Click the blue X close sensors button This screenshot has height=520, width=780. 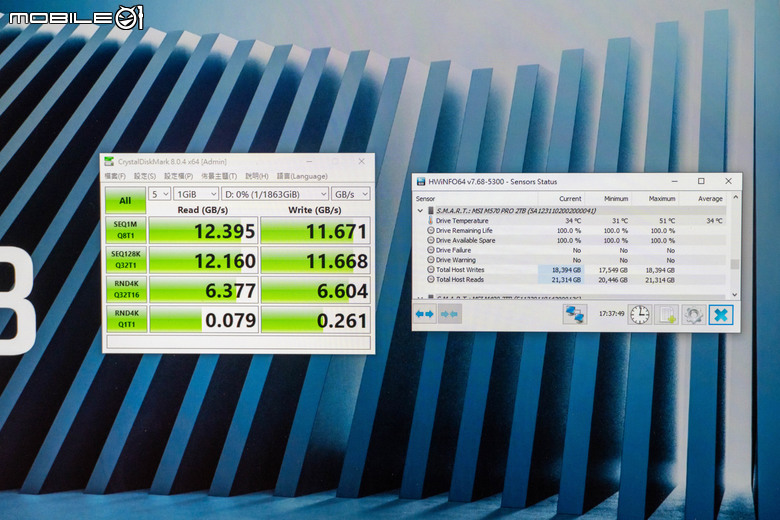[x=721, y=315]
